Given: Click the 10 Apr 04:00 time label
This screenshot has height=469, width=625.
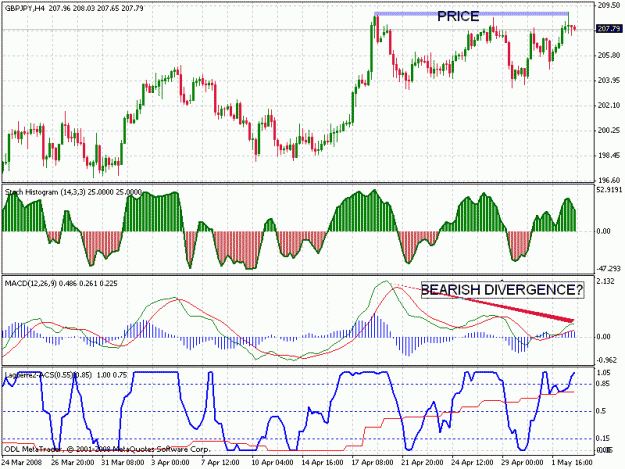Looking at the screenshot, I should tap(272, 462).
